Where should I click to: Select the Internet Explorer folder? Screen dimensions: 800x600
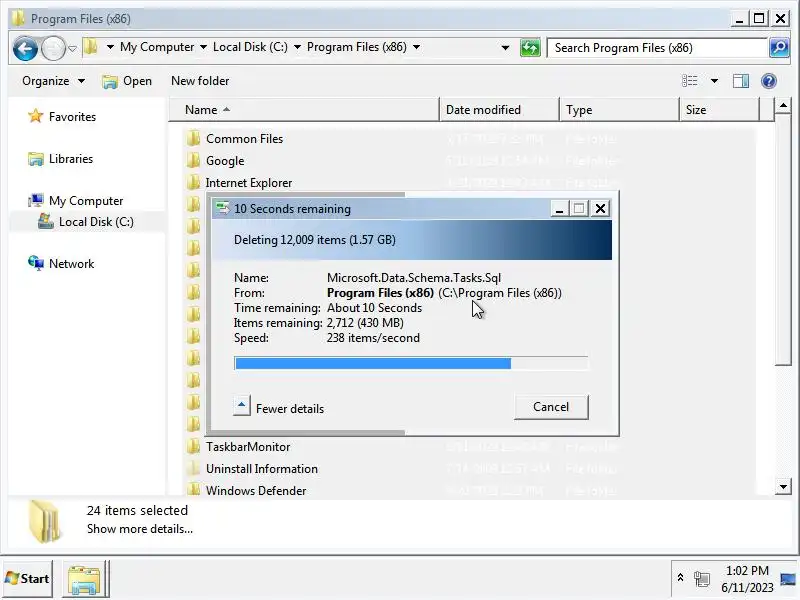tap(249, 183)
